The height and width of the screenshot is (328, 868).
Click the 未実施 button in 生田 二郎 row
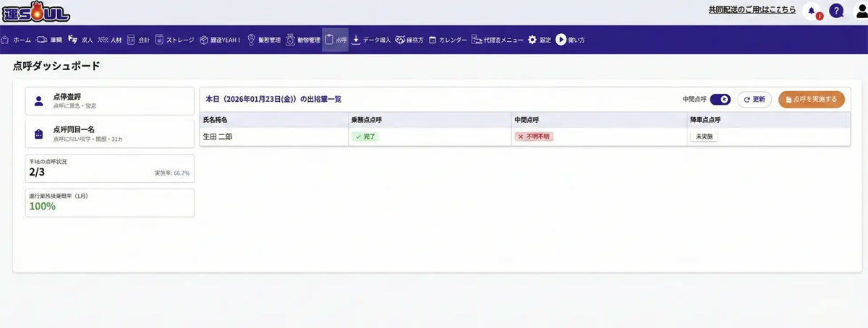[x=704, y=136]
